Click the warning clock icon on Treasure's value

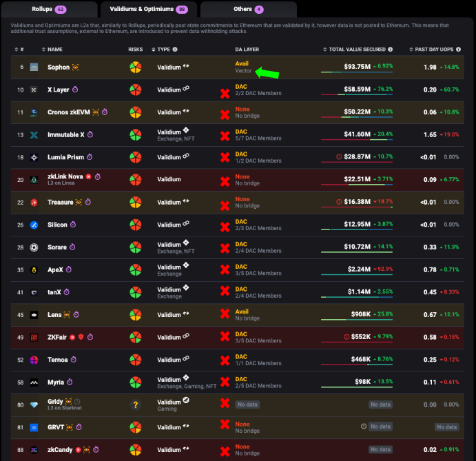339,202
